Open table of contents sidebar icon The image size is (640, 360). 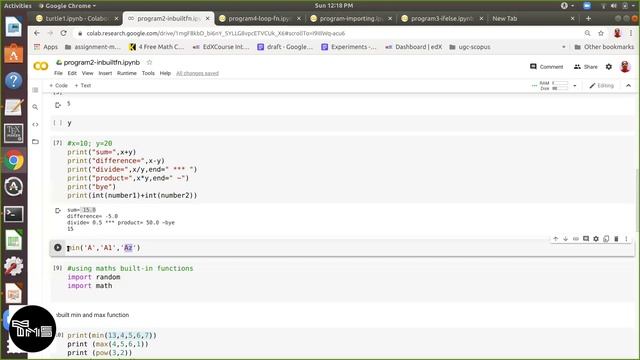pos(35,90)
